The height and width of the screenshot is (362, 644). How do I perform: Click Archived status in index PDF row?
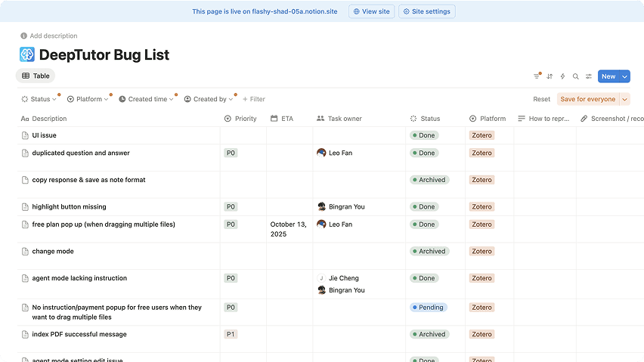[429, 334]
